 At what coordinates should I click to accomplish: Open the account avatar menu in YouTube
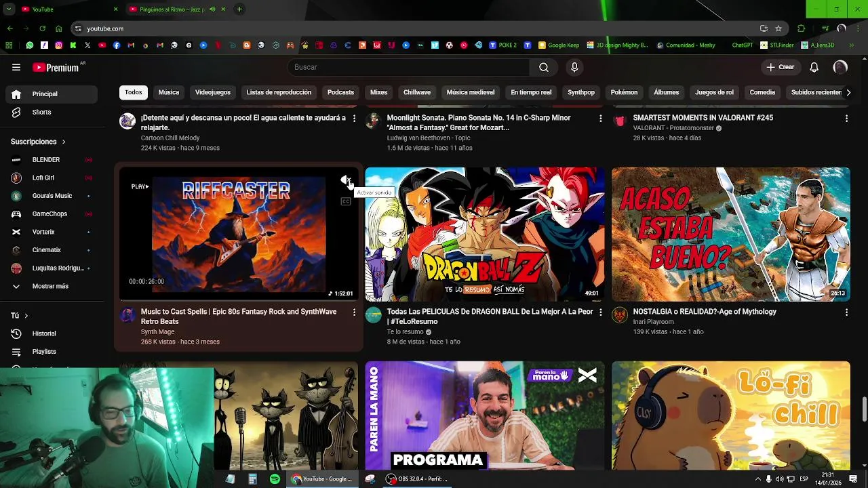[840, 67]
